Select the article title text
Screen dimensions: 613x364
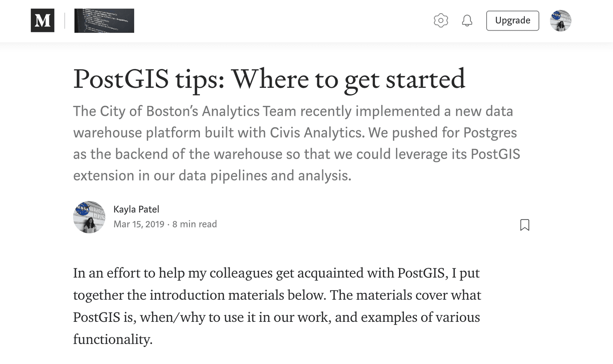tap(269, 79)
